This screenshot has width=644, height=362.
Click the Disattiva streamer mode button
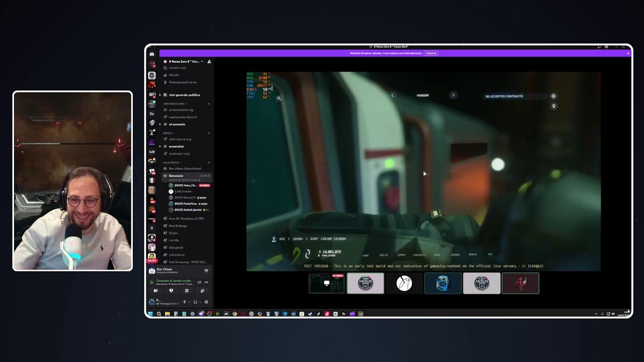coord(431,53)
